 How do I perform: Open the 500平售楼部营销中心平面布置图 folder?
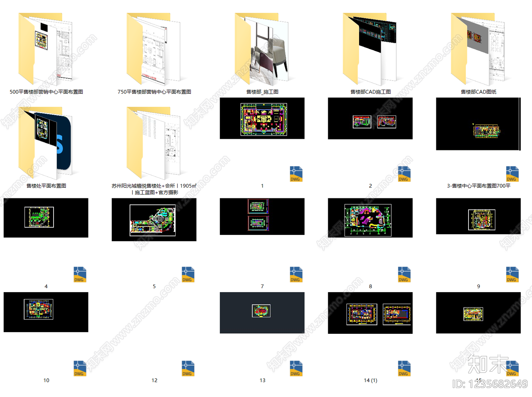click(x=46, y=49)
